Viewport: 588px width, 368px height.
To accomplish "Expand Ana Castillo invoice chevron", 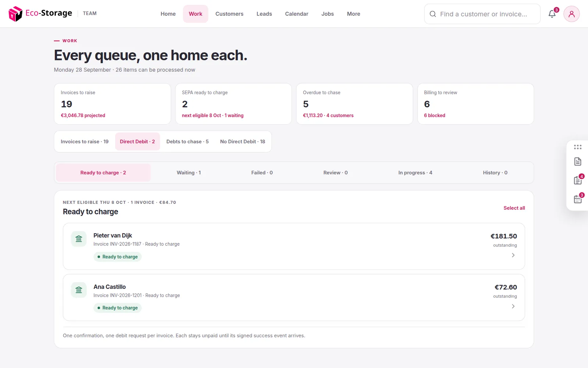I will (x=513, y=306).
